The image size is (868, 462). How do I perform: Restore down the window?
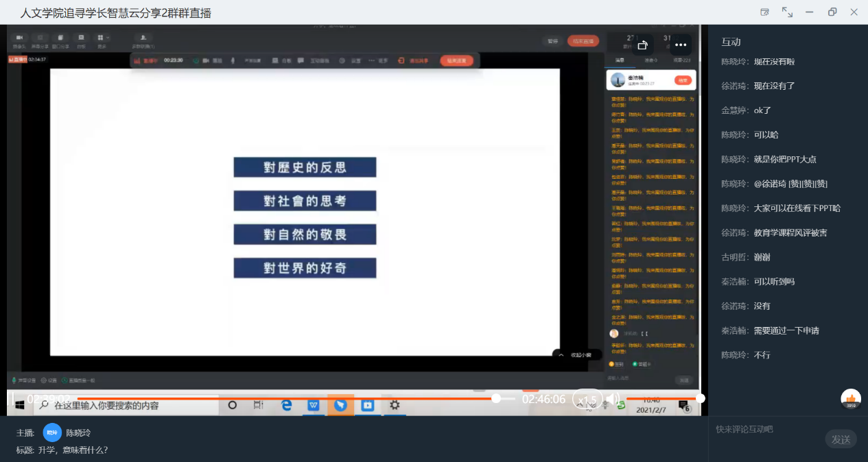pos(832,12)
